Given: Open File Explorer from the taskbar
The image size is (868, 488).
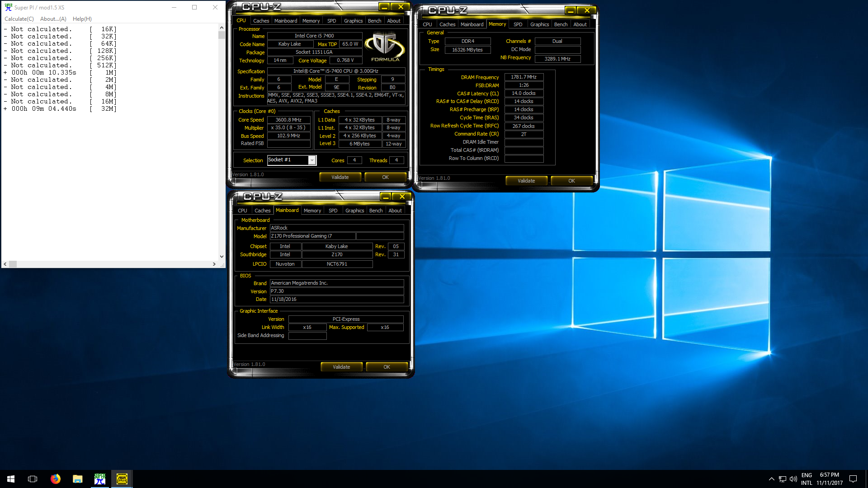Looking at the screenshot, I should (x=77, y=479).
